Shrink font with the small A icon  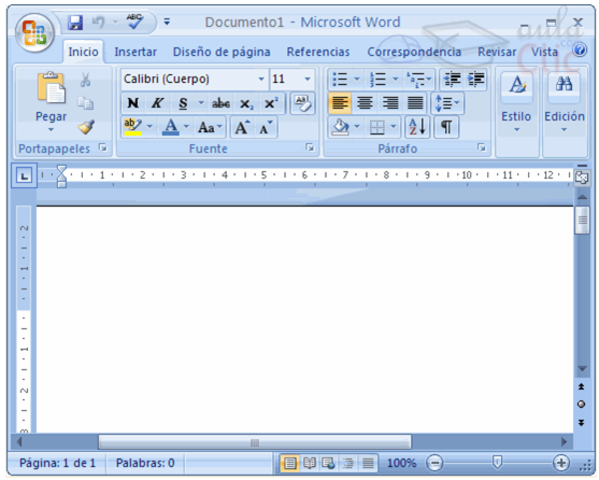point(266,128)
